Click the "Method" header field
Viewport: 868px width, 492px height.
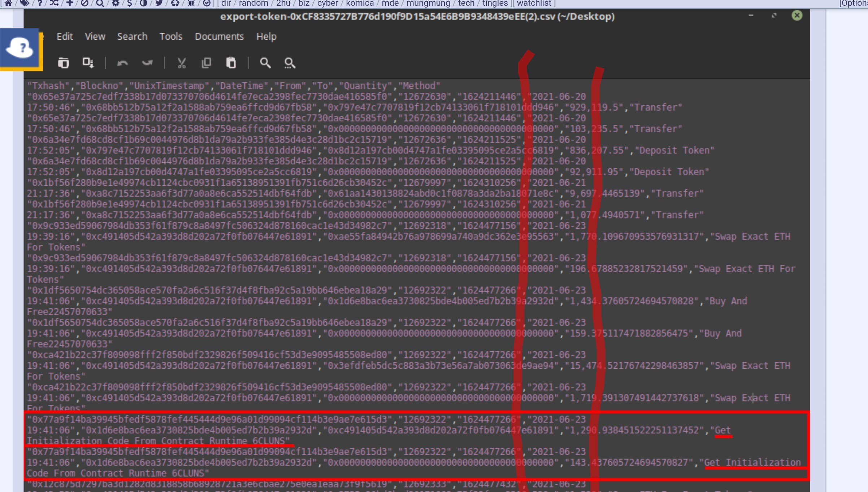[419, 86]
